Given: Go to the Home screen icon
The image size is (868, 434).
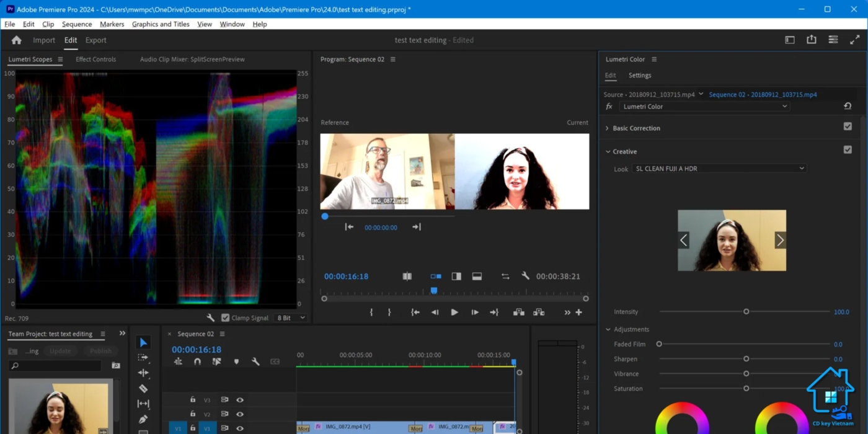Looking at the screenshot, I should click(17, 40).
